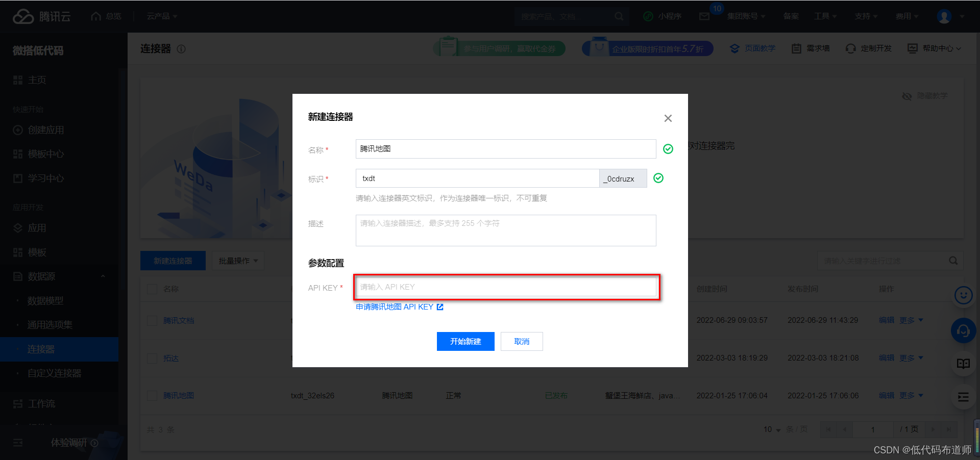Open the 小程序 link

point(663,16)
